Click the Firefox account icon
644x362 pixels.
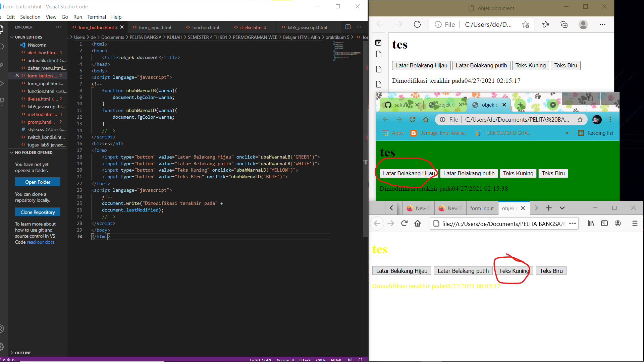(618, 223)
